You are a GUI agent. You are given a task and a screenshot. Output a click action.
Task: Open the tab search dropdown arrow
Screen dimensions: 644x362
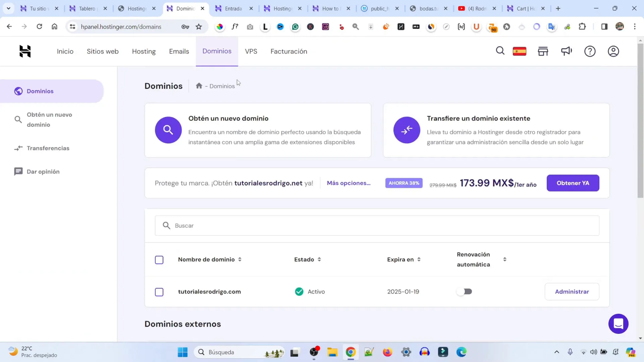click(x=8, y=8)
